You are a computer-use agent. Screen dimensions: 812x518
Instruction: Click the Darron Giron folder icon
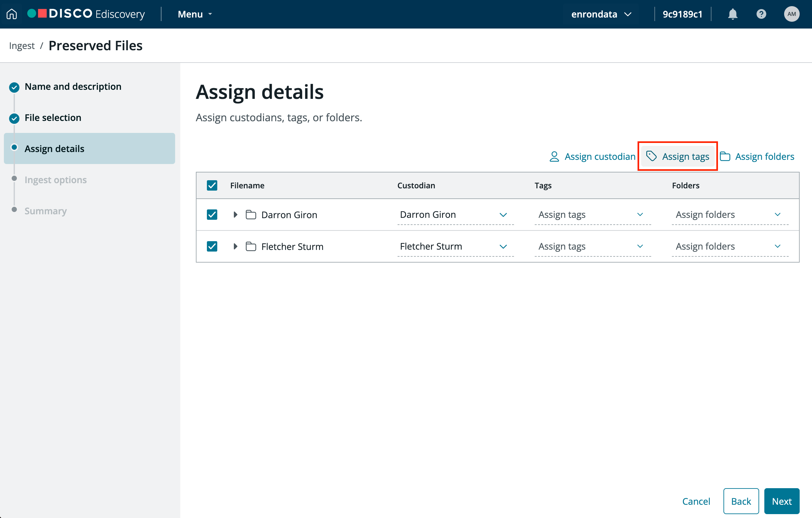pos(251,215)
